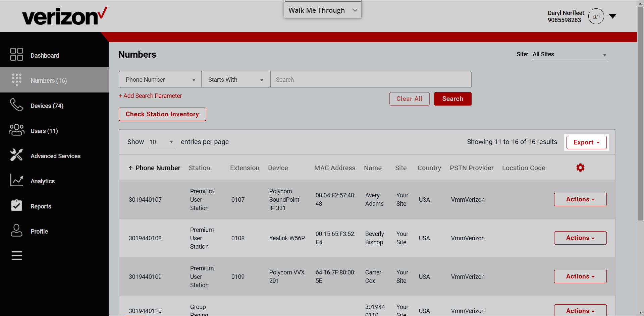Click the Device column header

(278, 168)
